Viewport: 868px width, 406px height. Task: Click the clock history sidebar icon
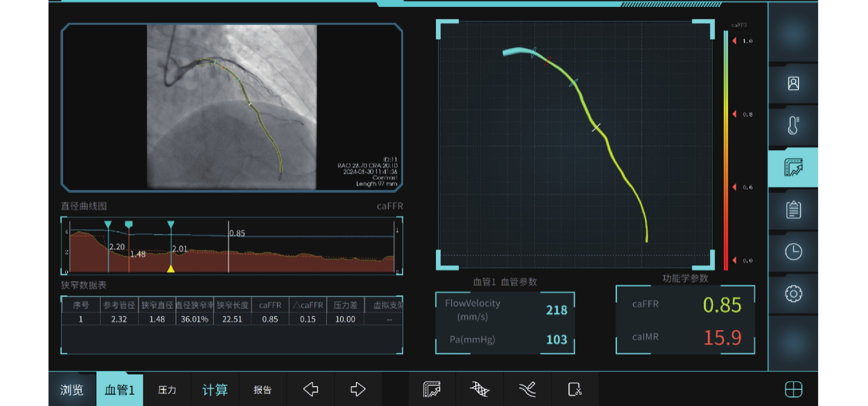793,252
